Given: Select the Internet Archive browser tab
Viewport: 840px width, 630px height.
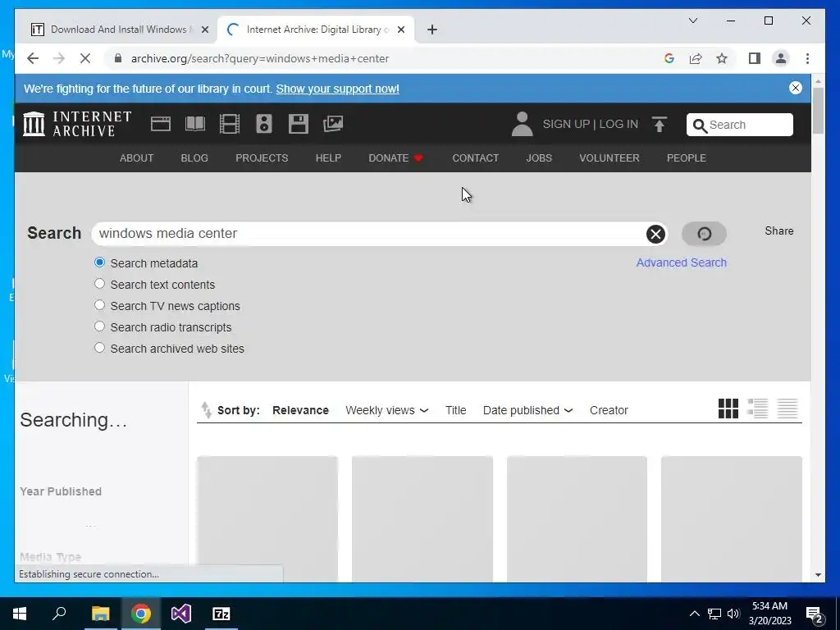Looking at the screenshot, I should point(316,30).
